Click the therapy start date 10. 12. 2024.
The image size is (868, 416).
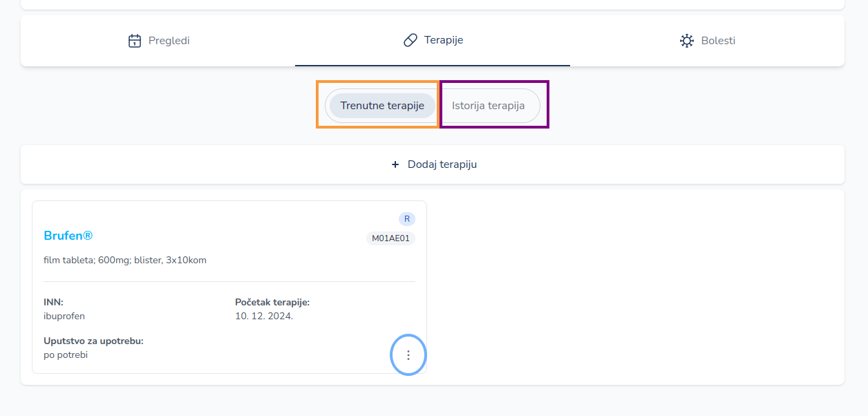click(264, 316)
